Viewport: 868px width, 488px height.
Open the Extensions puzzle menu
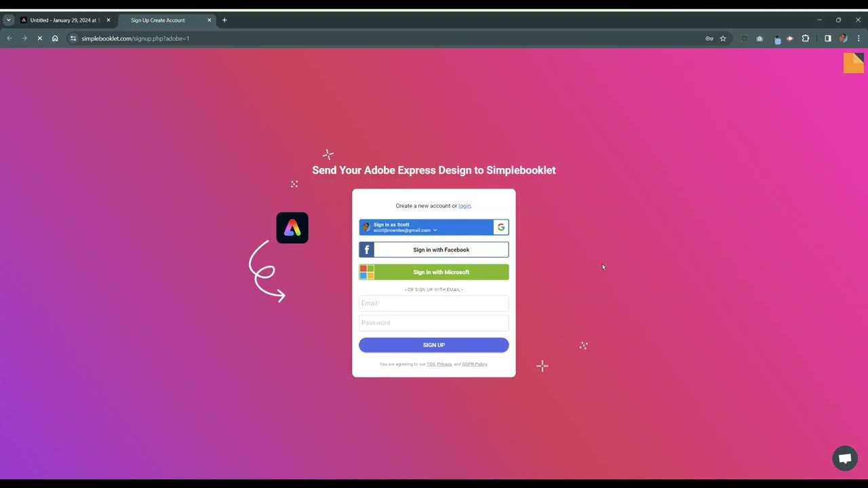pos(806,39)
